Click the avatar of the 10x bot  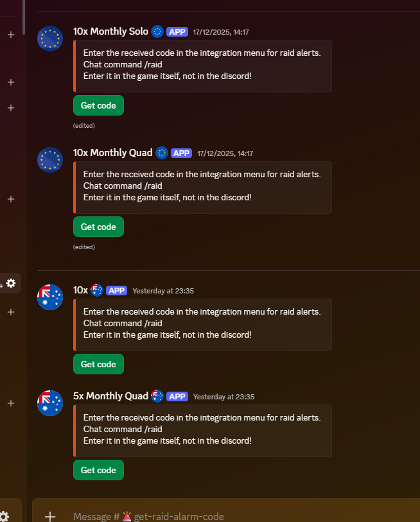(50, 297)
